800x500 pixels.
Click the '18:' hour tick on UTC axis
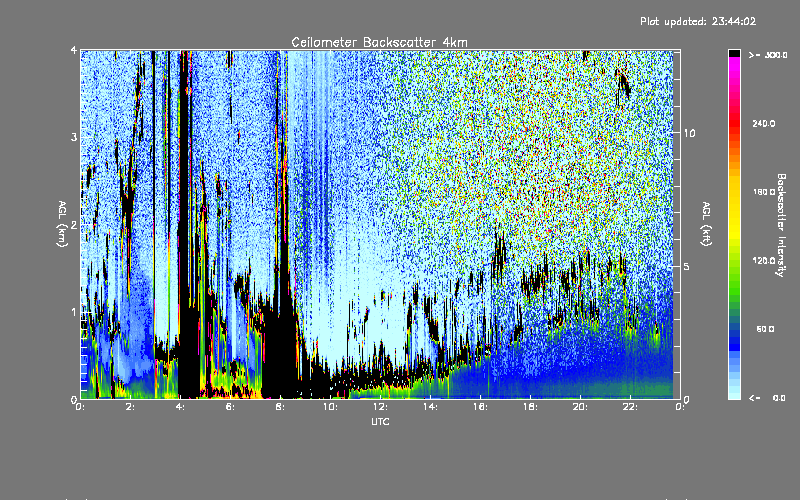pos(530,407)
